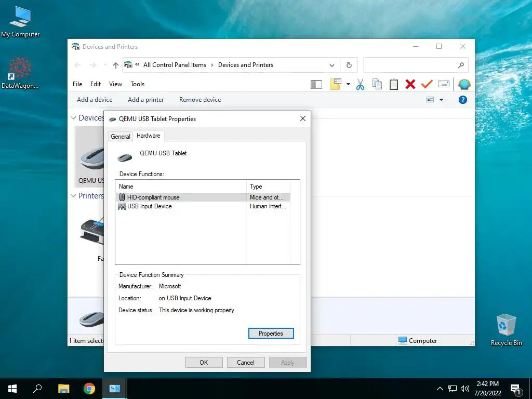The width and height of the screenshot is (532, 399).
Task: Click Devices and Printers breadcrumb
Action: [246, 65]
